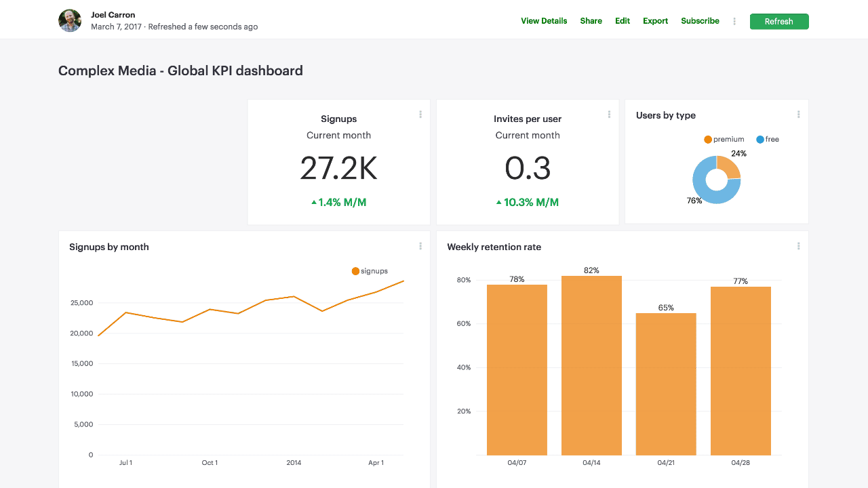Click the 76% donut label
Image resolution: width=868 pixels, height=488 pixels.
[694, 201]
